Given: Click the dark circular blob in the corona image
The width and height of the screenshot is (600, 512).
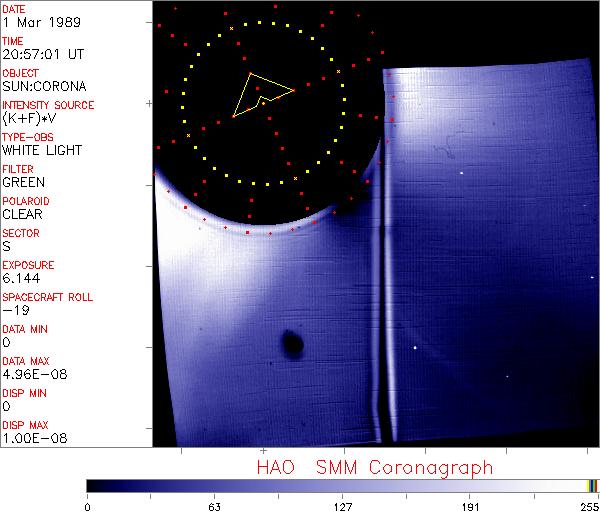Looking at the screenshot, I should tap(293, 344).
